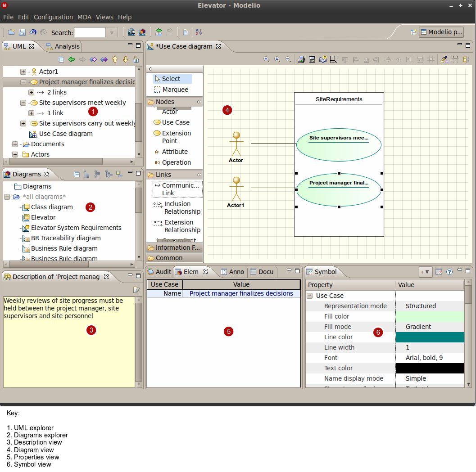476x472 pixels.
Task: Navigate back with the green arrow in UML explorer
Action: 72,59
